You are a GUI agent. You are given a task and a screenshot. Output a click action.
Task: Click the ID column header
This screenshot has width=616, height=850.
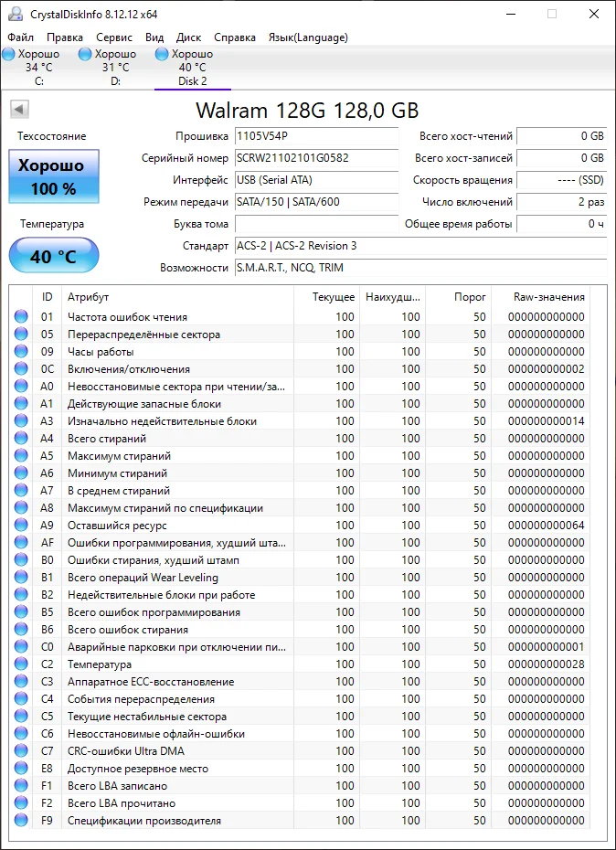[48, 297]
